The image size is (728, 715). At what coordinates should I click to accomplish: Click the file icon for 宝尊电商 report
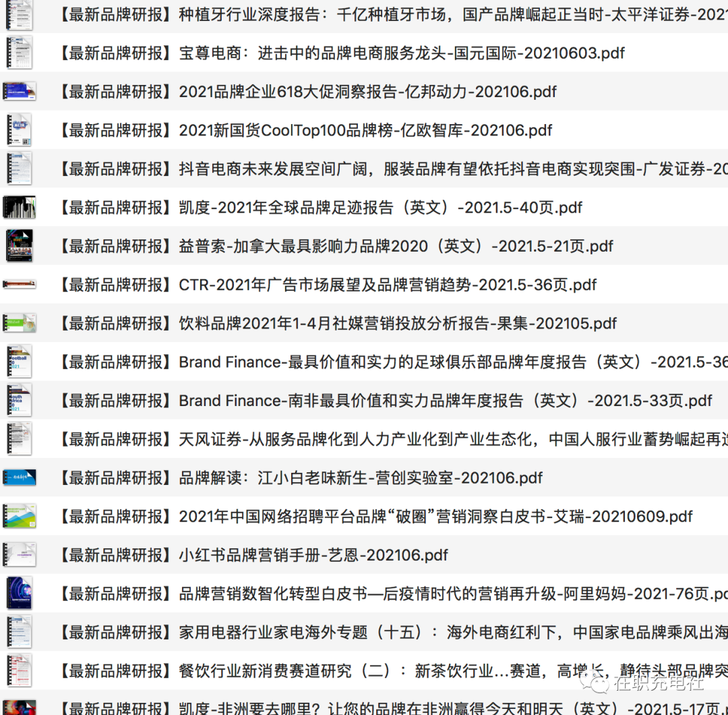[x=19, y=53]
